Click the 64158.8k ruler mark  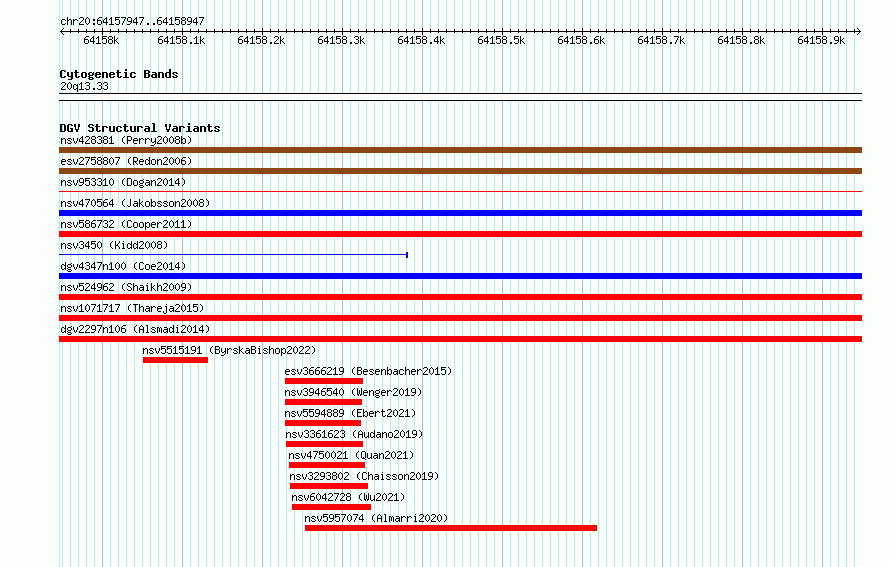(x=741, y=40)
